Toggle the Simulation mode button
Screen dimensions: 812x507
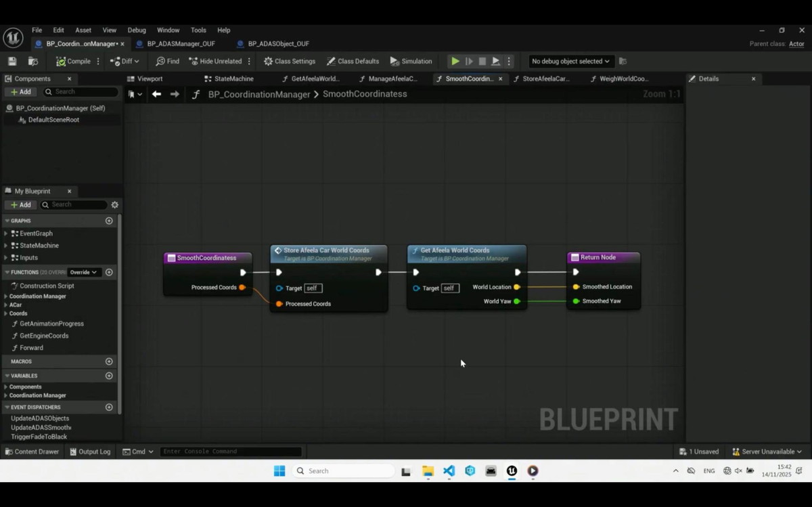(x=411, y=61)
